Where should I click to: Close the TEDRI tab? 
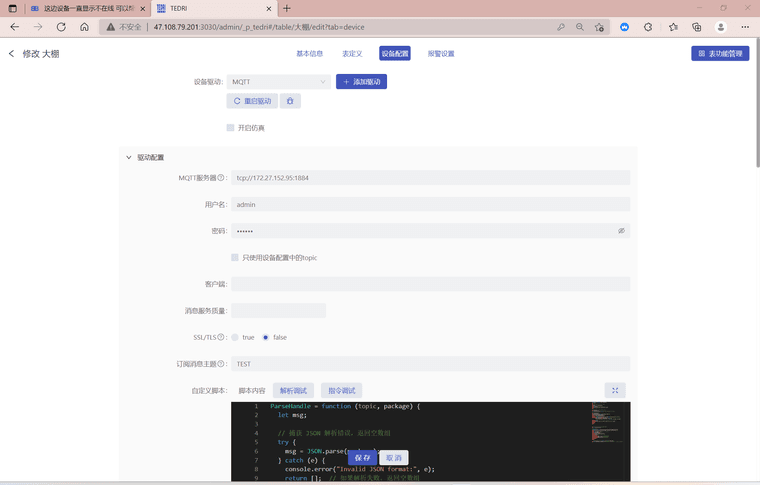tap(269, 9)
